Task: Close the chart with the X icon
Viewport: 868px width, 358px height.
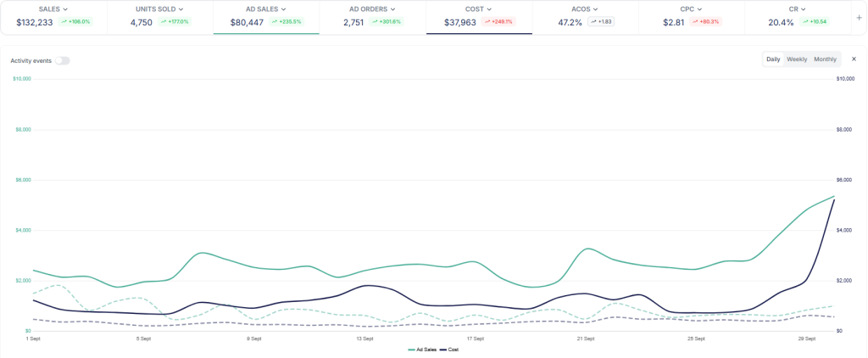Action: (x=854, y=59)
